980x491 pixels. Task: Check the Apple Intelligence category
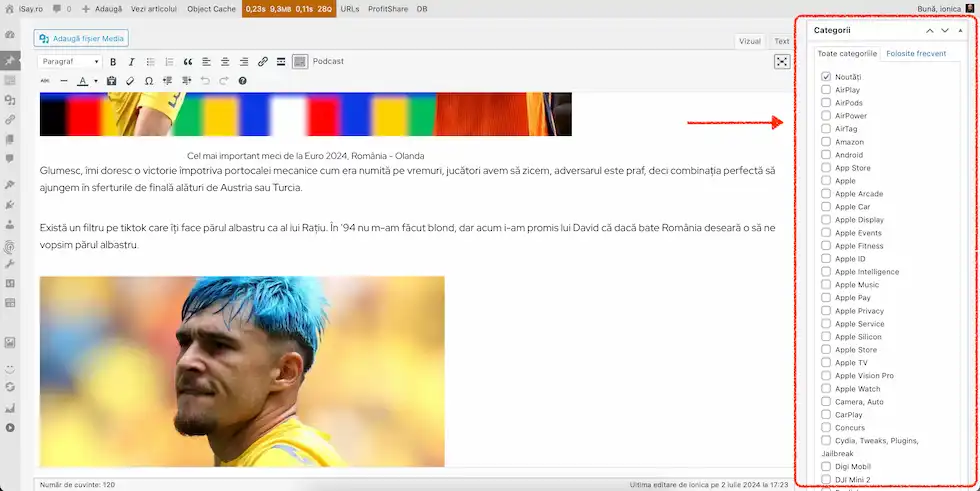coord(826,272)
